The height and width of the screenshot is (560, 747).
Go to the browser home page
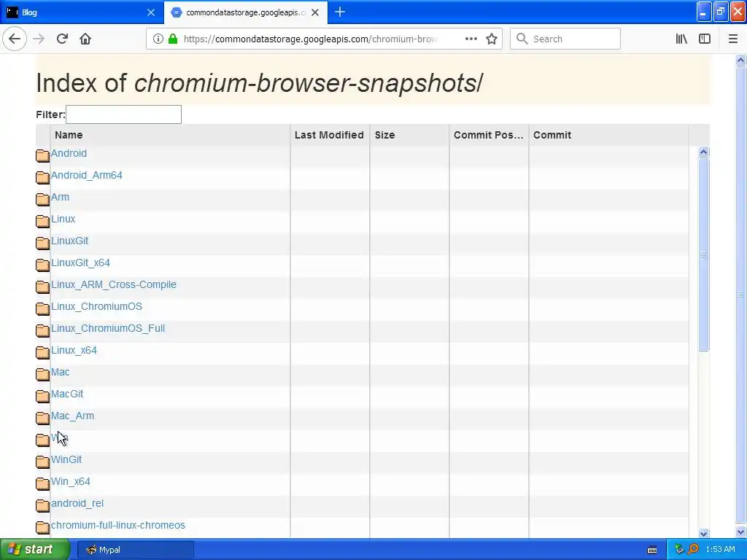pyautogui.click(x=85, y=39)
